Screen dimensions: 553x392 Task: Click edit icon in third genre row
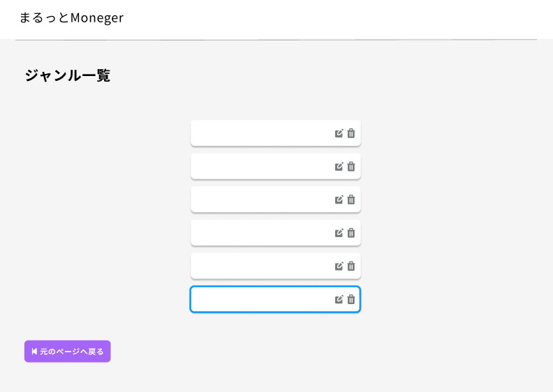tap(339, 199)
